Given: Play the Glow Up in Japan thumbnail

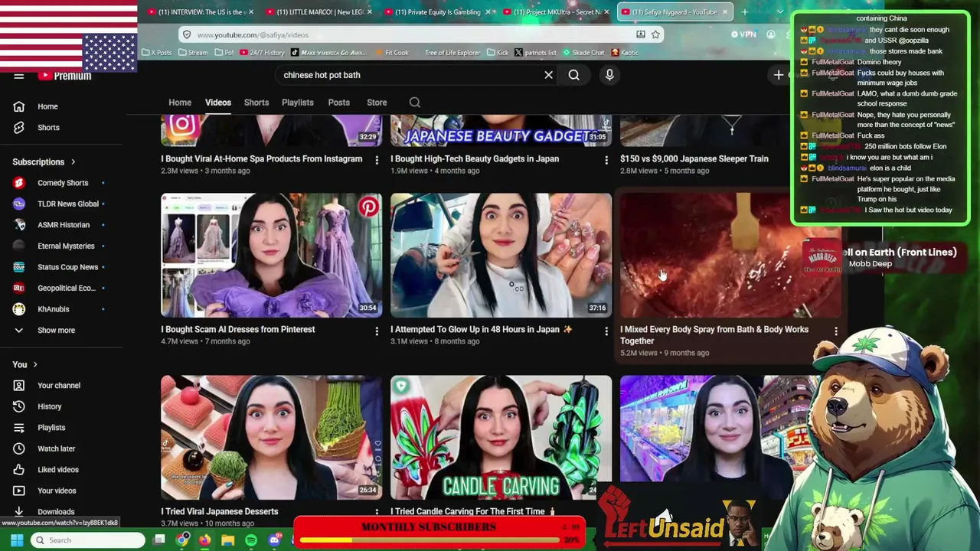Looking at the screenshot, I should 501,256.
